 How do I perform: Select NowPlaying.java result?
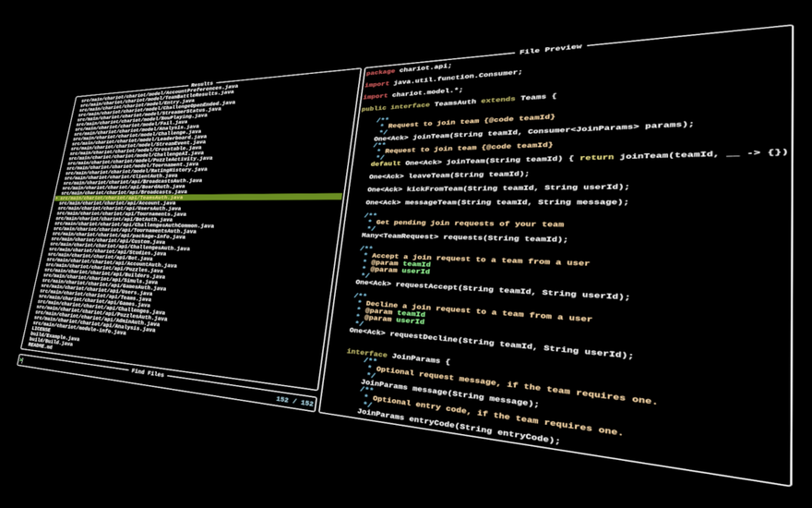click(142, 119)
